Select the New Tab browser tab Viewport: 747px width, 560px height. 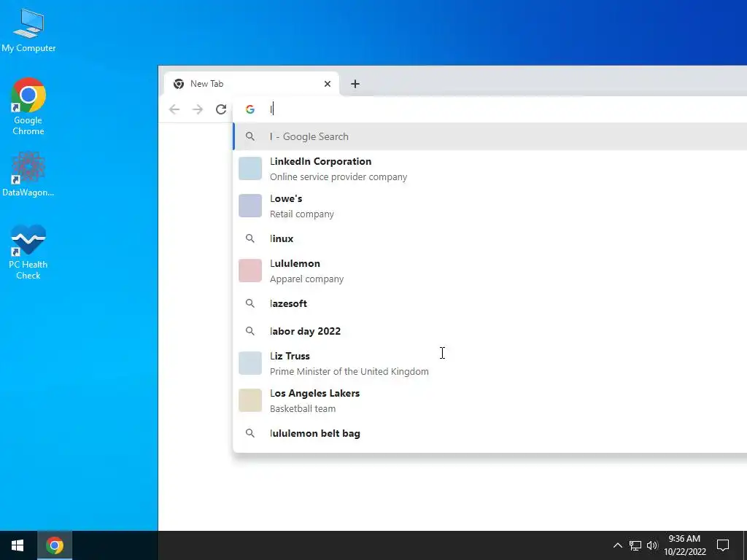[251, 84]
